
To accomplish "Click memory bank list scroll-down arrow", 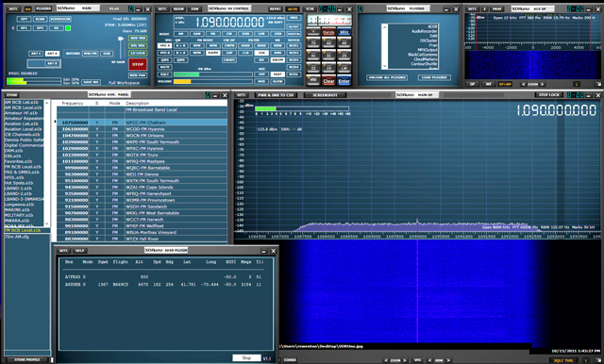I will coord(46,223).
